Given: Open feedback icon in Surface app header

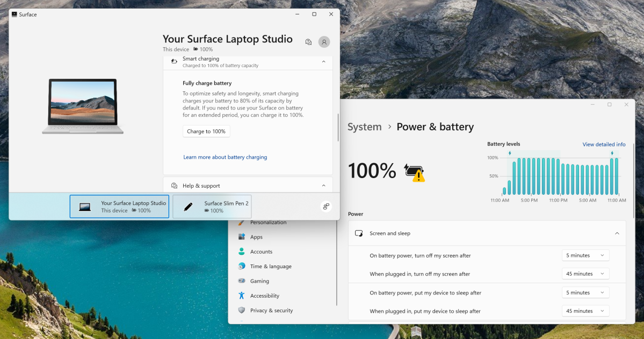Looking at the screenshot, I should (308, 42).
